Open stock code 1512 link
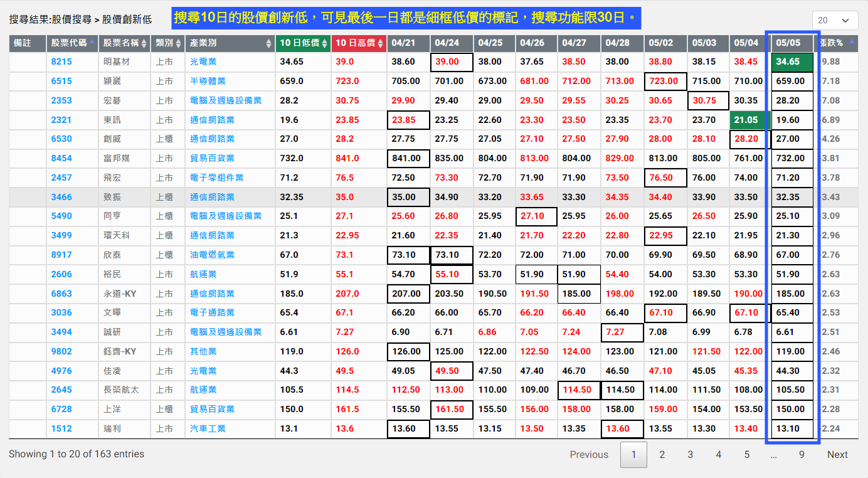 [x=61, y=428]
